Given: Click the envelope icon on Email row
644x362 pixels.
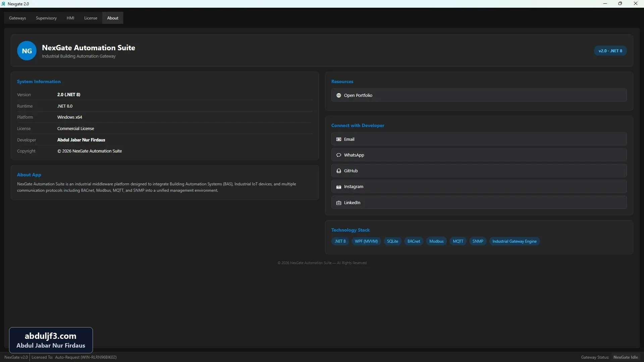Looking at the screenshot, I should [x=338, y=139].
